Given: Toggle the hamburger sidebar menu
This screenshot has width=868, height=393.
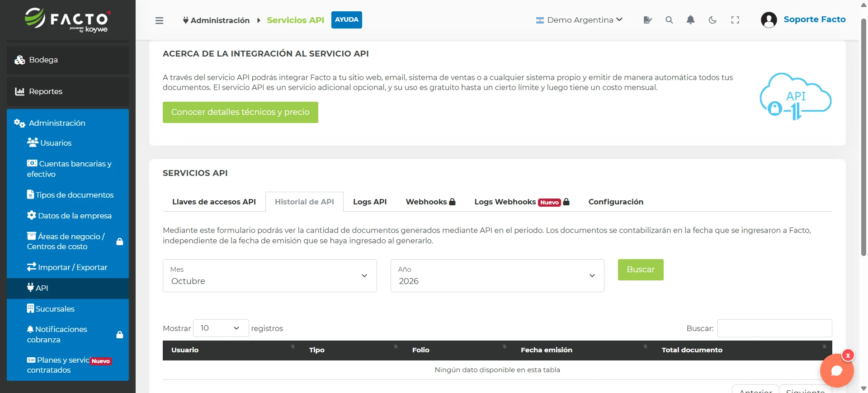Looking at the screenshot, I should [x=159, y=20].
